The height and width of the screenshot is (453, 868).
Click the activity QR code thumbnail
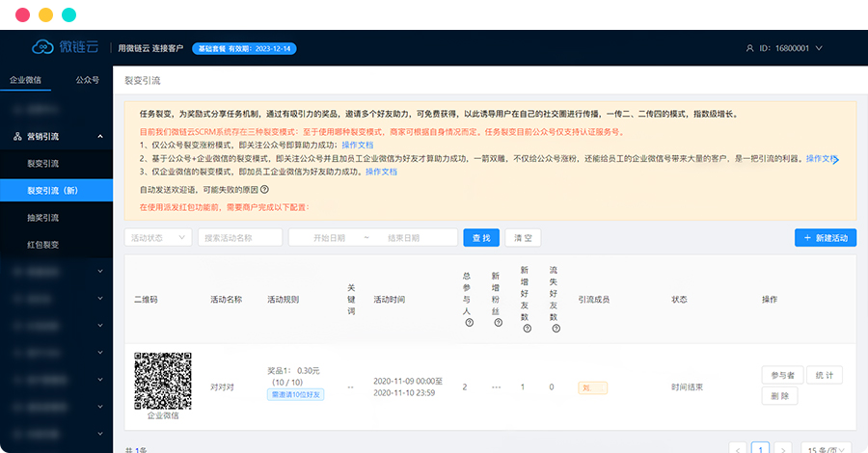162,381
